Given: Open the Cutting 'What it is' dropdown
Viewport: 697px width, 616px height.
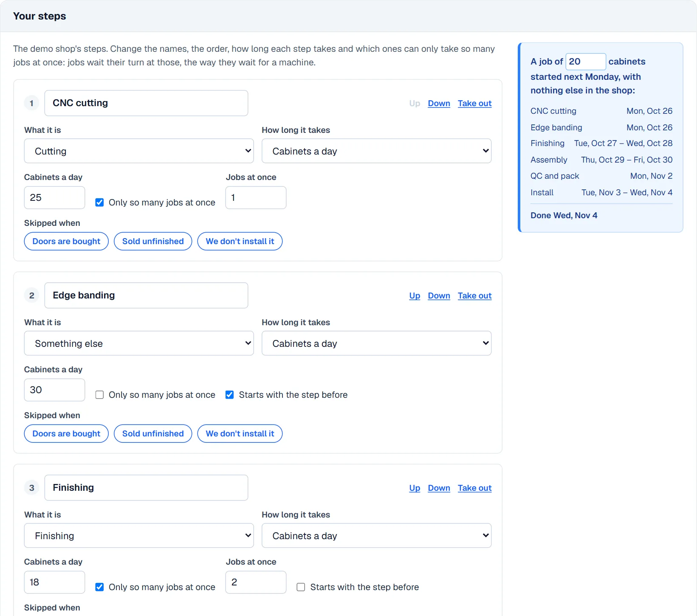Looking at the screenshot, I should point(139,151).
